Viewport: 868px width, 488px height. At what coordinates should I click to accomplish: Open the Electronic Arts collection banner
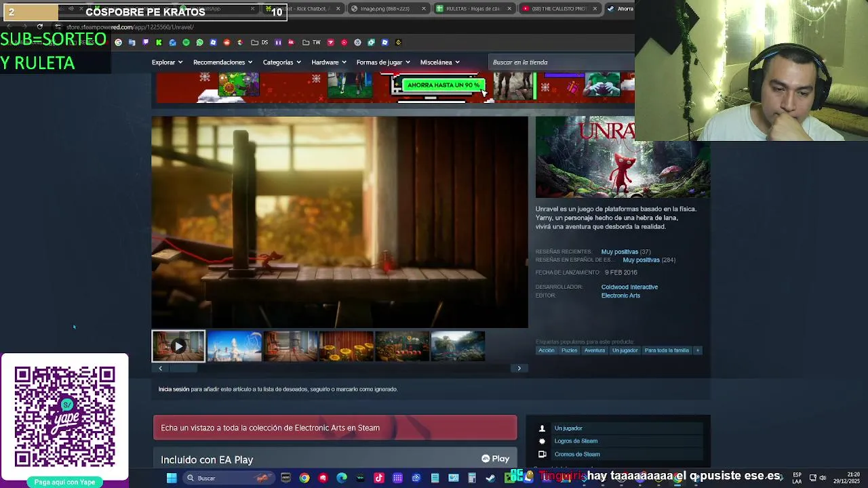tap(335, 428)
